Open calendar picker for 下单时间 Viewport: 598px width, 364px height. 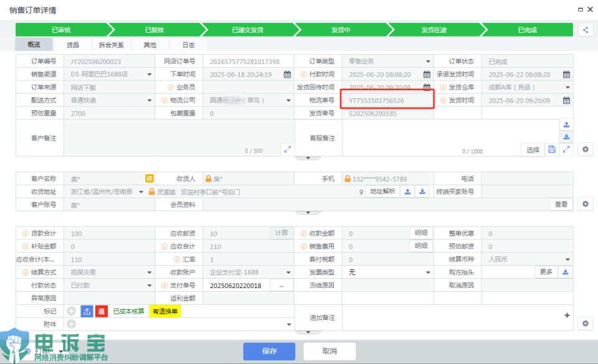pyautogui.click(x=287, y=75)
